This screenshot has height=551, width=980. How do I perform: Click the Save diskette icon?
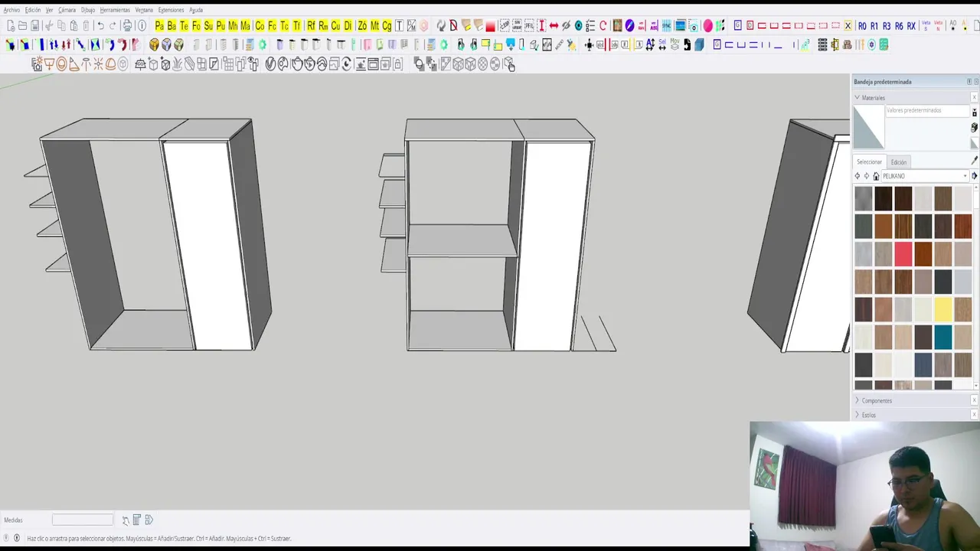[x=34, y=25]
